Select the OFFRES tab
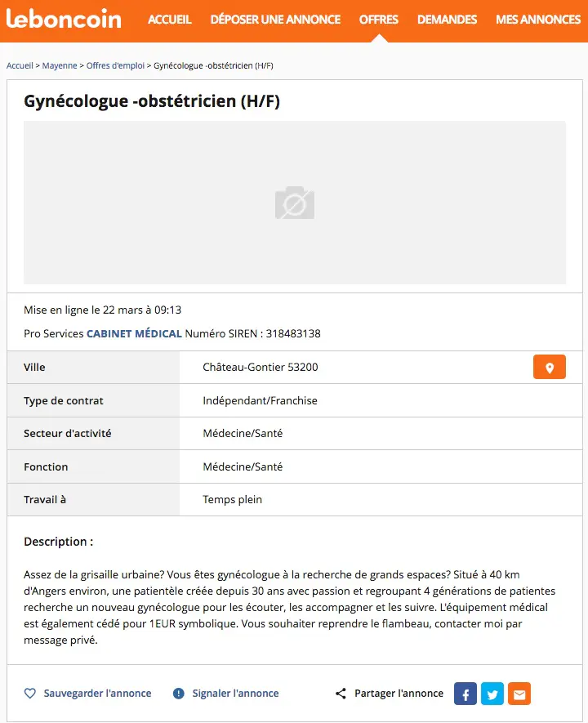The width and height of the screenshot is (588, 723). click(379, 20)
